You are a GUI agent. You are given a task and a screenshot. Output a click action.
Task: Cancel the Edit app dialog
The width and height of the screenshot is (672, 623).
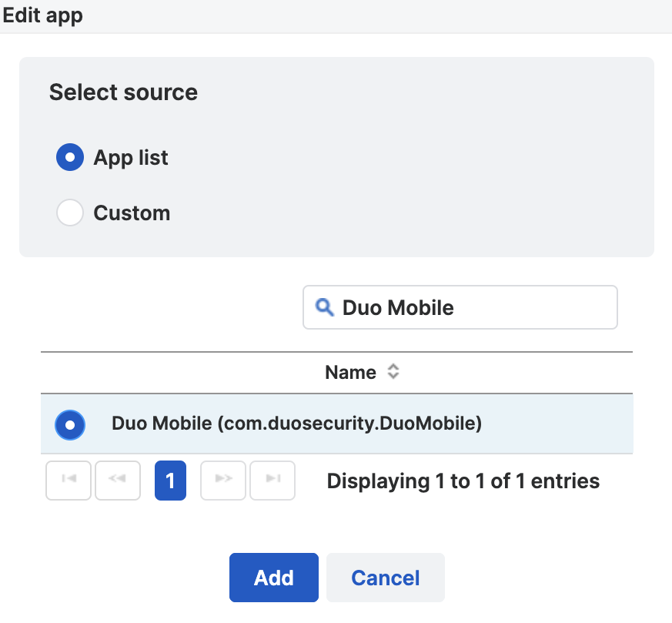pos(385,578)
